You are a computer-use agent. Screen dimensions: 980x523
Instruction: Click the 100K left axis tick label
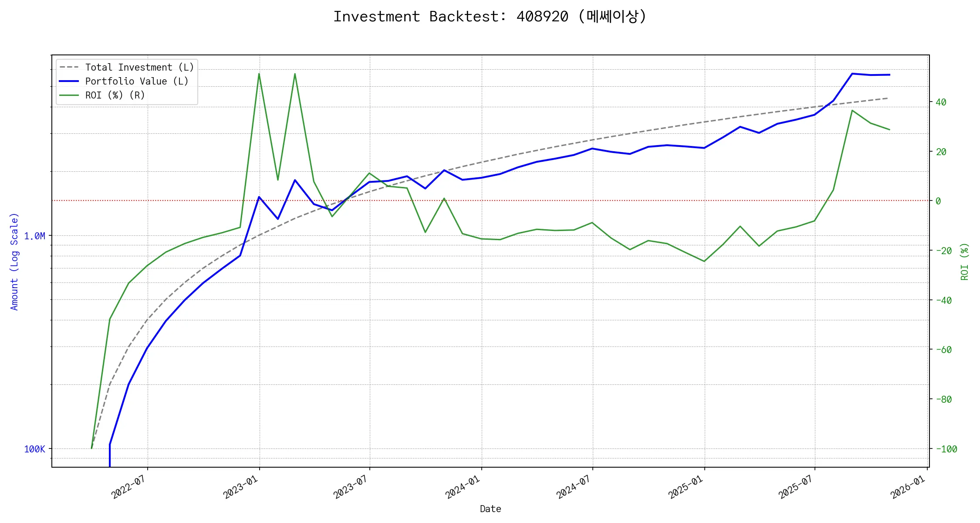click(34, 449)
